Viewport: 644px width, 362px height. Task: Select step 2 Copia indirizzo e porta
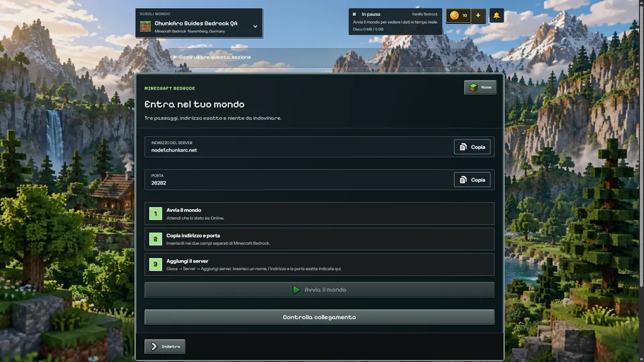(319, 239)
